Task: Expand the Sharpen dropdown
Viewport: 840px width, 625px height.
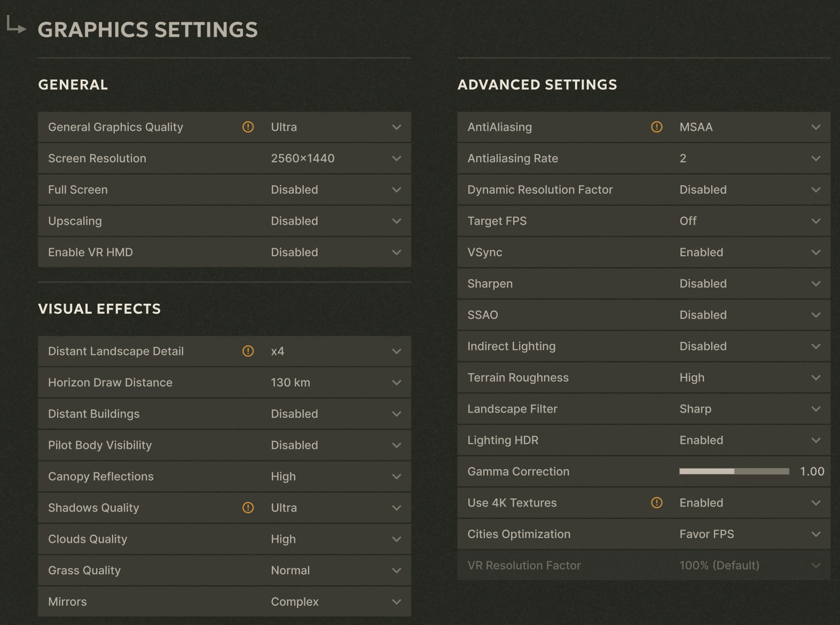Action: click(x=750, y=284)
